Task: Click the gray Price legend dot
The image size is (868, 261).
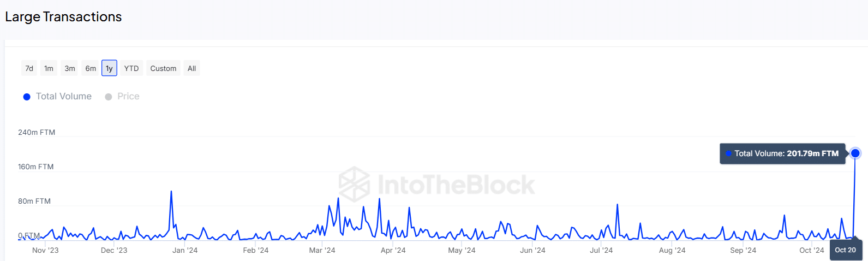Action: coord(109,97)
